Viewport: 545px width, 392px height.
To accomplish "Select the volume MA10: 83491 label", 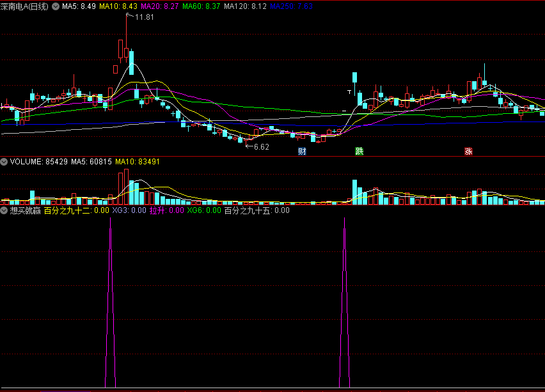I will pos(138,162).
